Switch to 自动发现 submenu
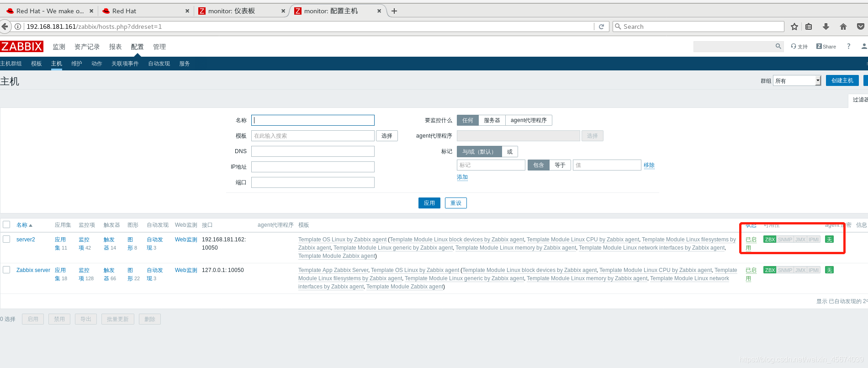 159,64
